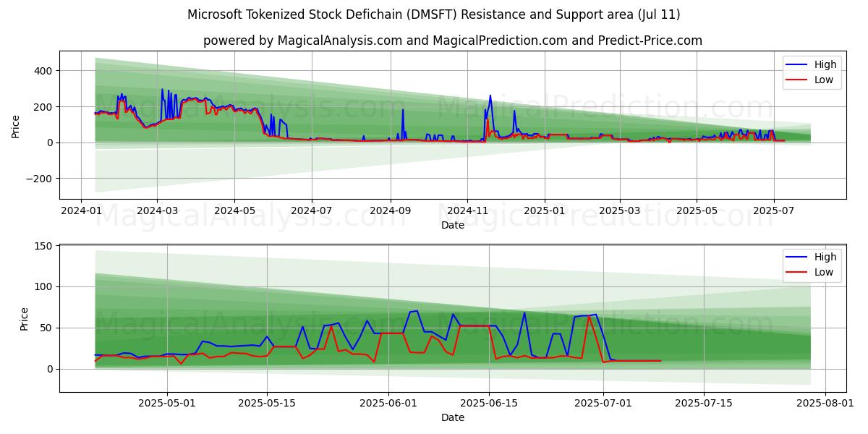
Task: Click the '50' y-axis tick label
Action: pyautogui.click(x=47, y=328)
